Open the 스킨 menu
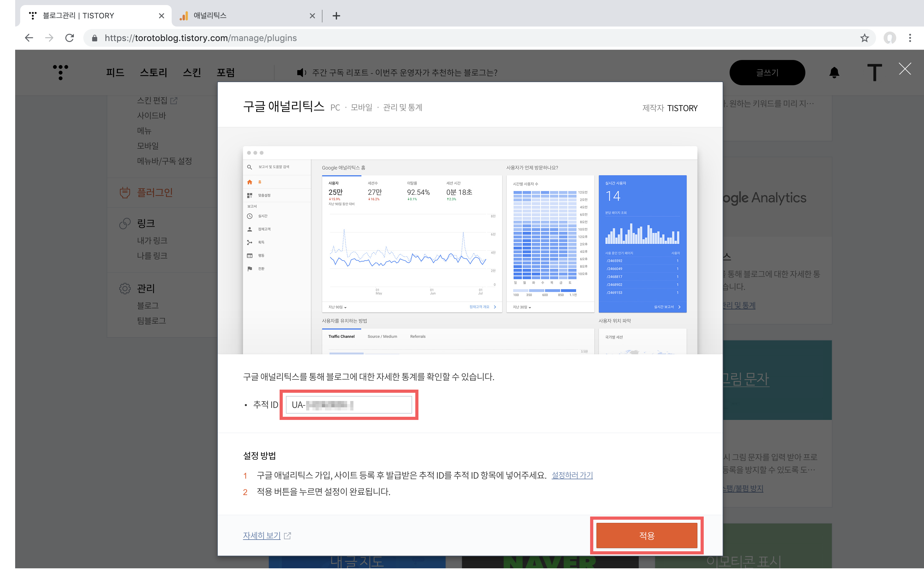Image resolution: width=924 pixels, height=586 pixels. tap(192, 72)
